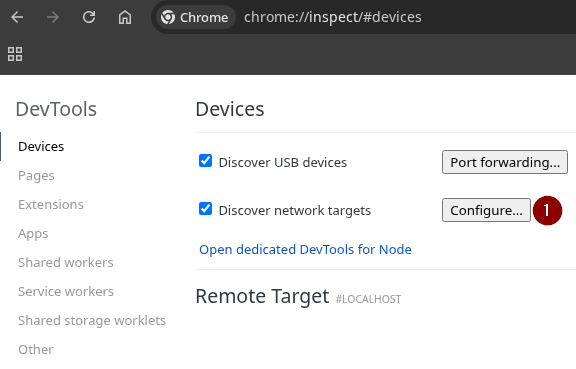Image resolution: width=576 pixels, height=369 pixels.
Task: Go back using the browser back arrow
Action: pos(17,17)
